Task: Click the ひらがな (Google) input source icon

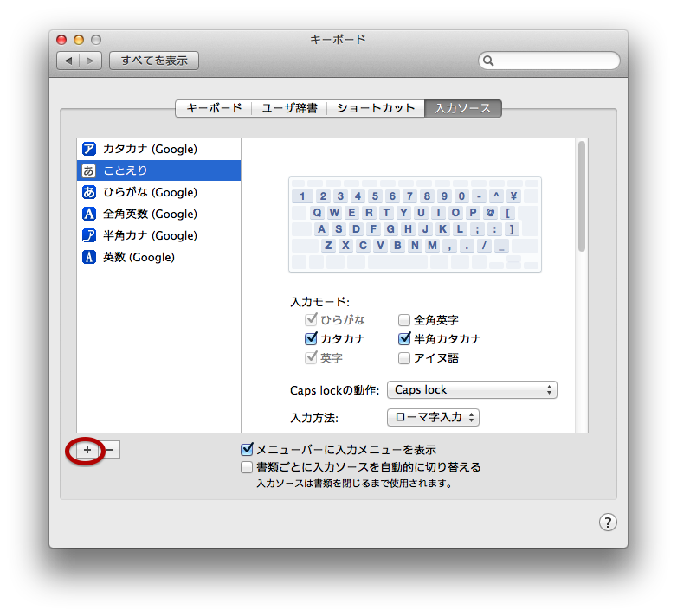Action: (89, 192)
